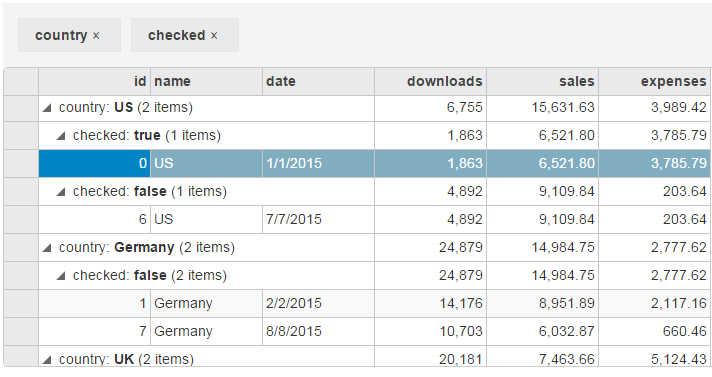The height and width of the screenshot is (377, 712).
Task: Sort by the downloads column header
Action: 430,82
